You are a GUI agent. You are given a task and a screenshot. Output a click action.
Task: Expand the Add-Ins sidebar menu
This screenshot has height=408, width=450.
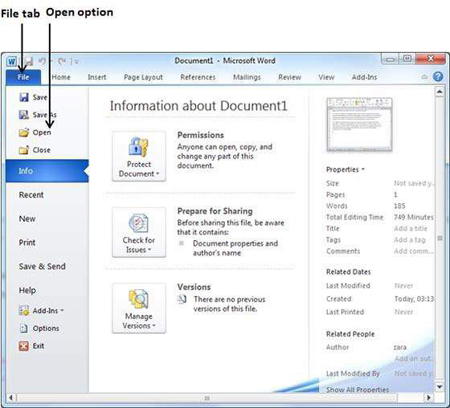[41, 311]
